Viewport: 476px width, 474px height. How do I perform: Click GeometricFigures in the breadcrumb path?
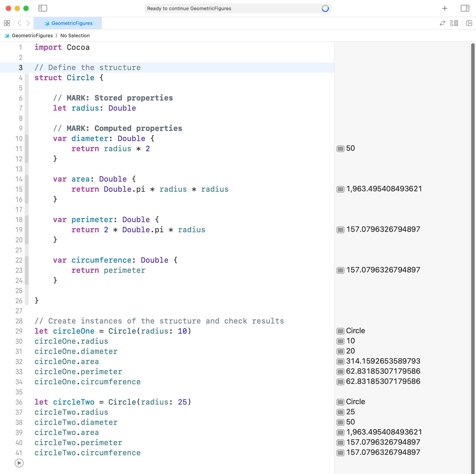(32, 35)
